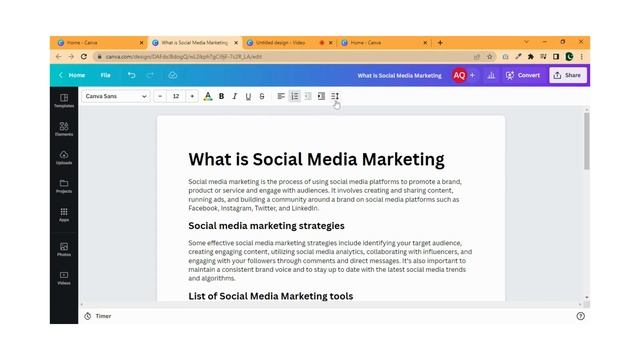The width and height of the screenshot is (640, 360).
Task: Open the text color picker
Action: (208, 96)
